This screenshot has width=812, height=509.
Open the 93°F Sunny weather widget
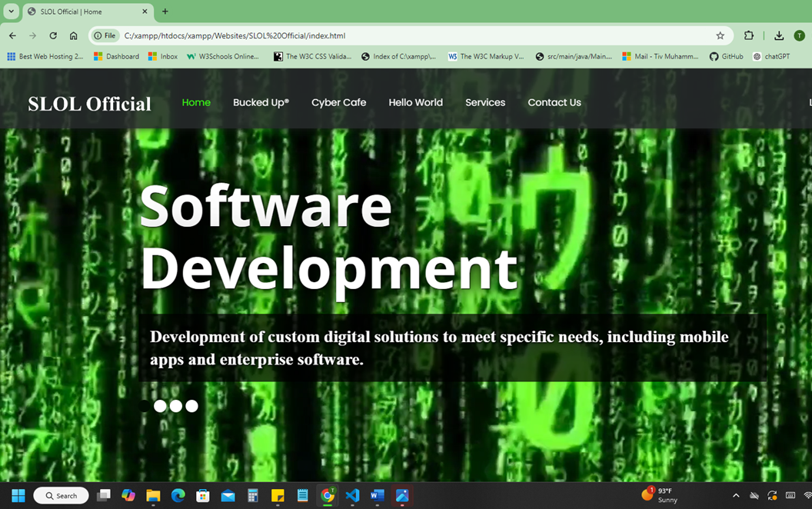(659, 495)
